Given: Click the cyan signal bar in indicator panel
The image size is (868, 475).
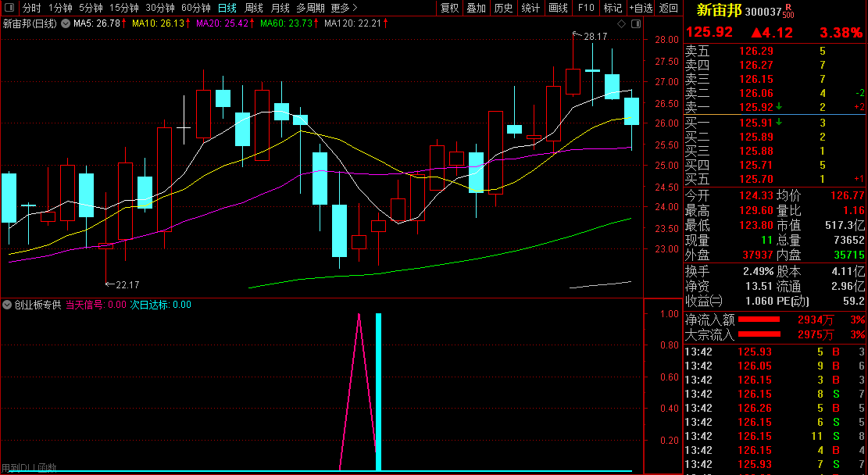Looking at the screenshot, I should [378, 391].
